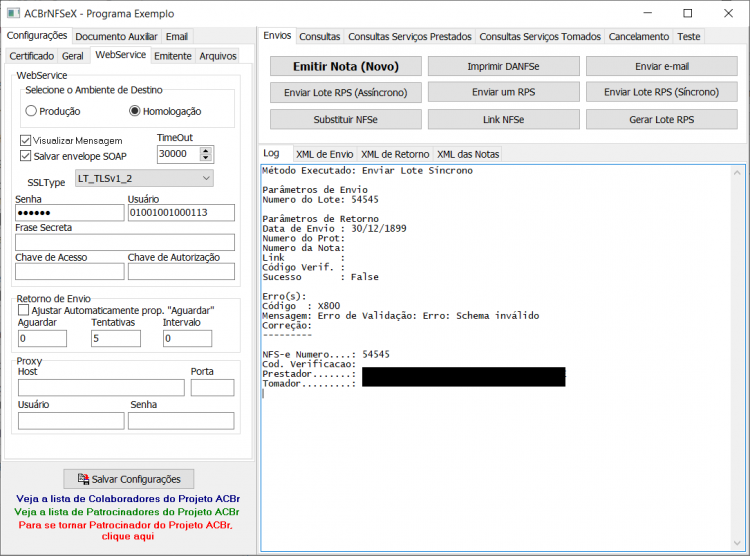Click Enviar um RPS button
This screenshot has height=556, width=750.
pos(504,92)
